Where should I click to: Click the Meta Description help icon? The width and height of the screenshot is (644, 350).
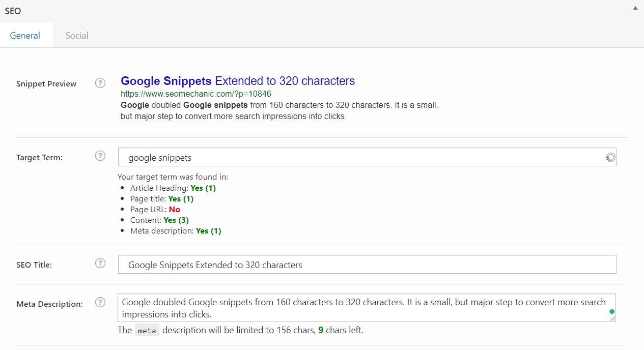[x=100, y=302]
